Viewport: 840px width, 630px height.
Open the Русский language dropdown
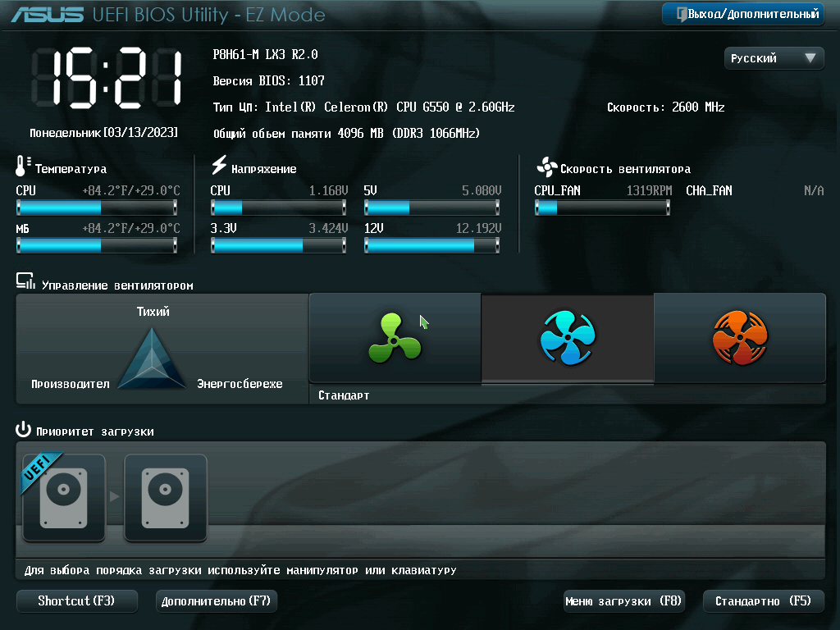[x=774, y=58]
